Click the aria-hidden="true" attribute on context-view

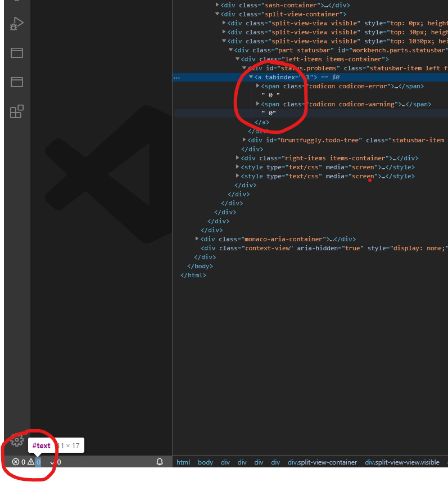[331, 248]
